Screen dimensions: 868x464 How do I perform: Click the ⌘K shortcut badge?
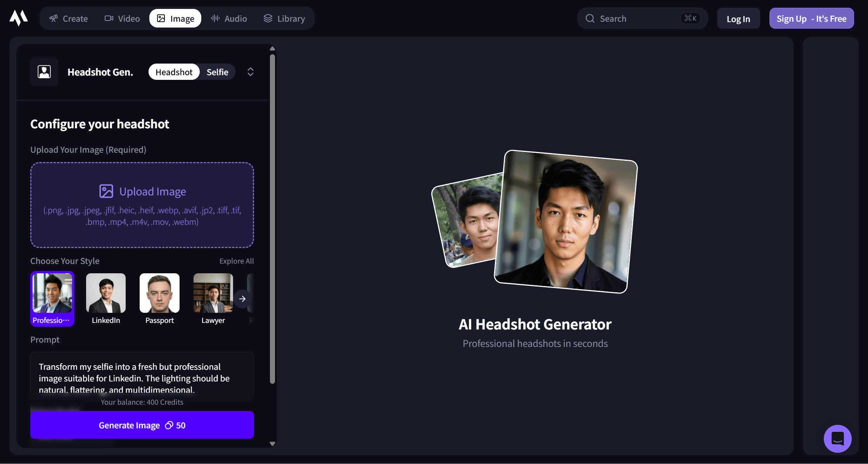pos(690,18)
